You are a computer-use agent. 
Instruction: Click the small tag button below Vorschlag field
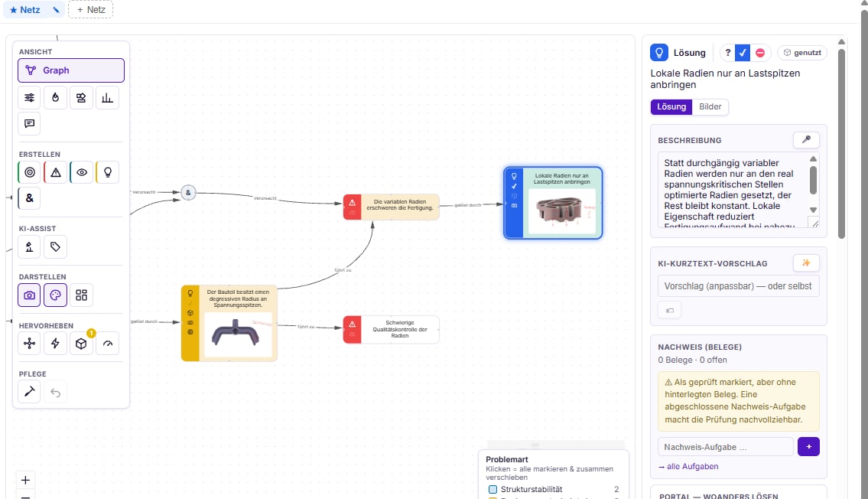670,310
